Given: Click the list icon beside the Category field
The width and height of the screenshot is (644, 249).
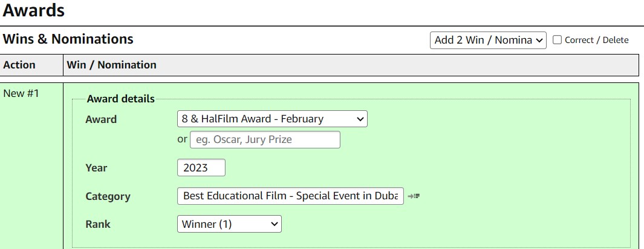Looking at the screenshot, I should pos(414,196).
